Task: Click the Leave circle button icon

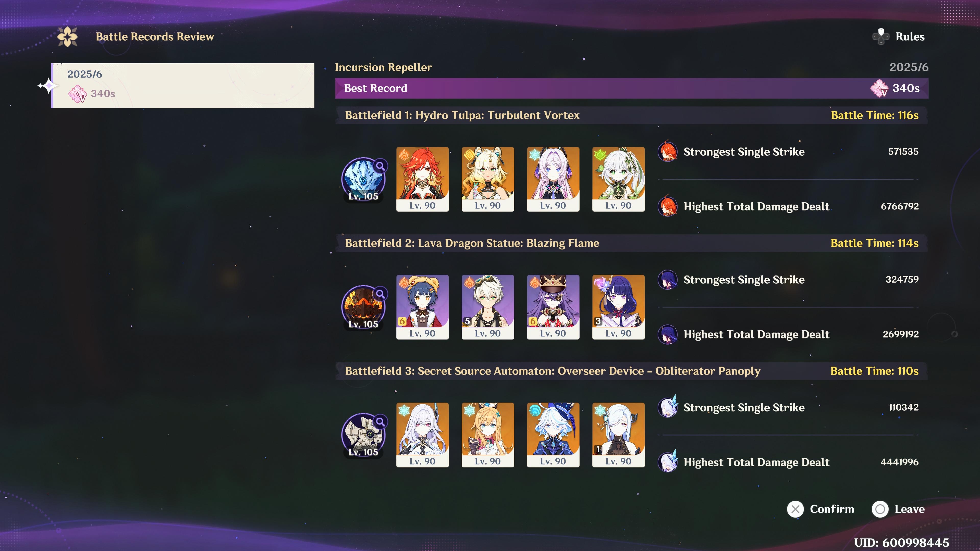Action: tap(880, 509)
